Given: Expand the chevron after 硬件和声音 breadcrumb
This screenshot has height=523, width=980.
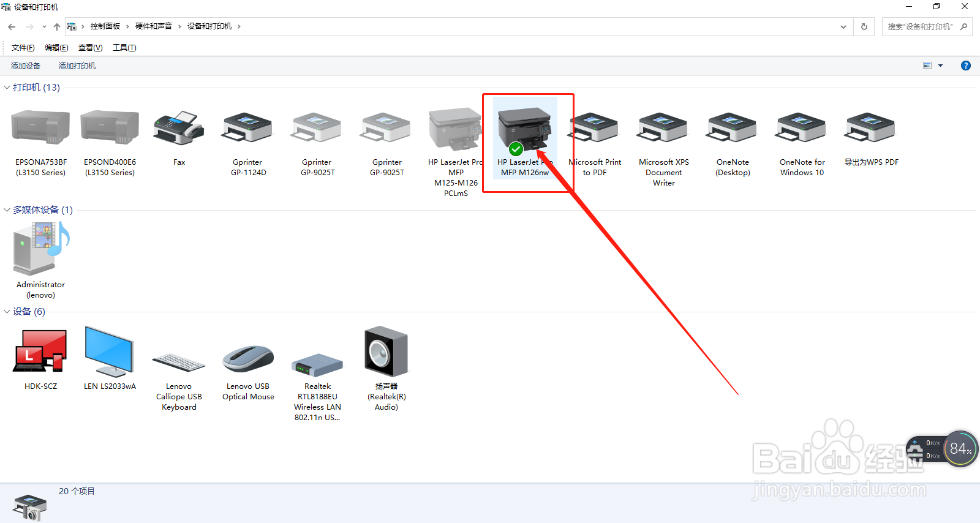Looking at the screenshot, I should [x=179, y=26].
